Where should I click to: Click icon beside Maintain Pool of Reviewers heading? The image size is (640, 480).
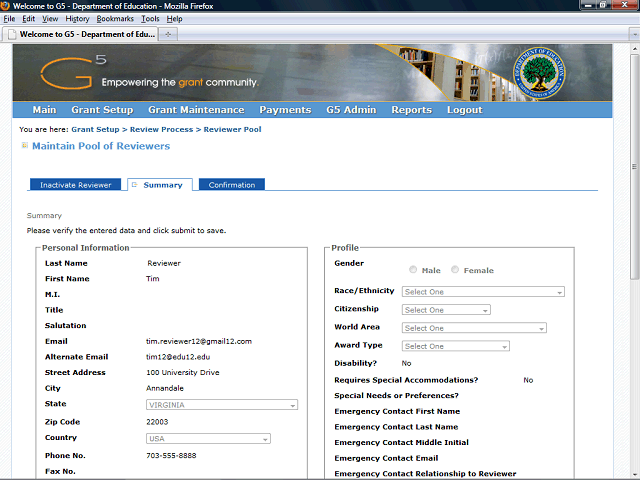pyautogui.click(x=25, y=145)
